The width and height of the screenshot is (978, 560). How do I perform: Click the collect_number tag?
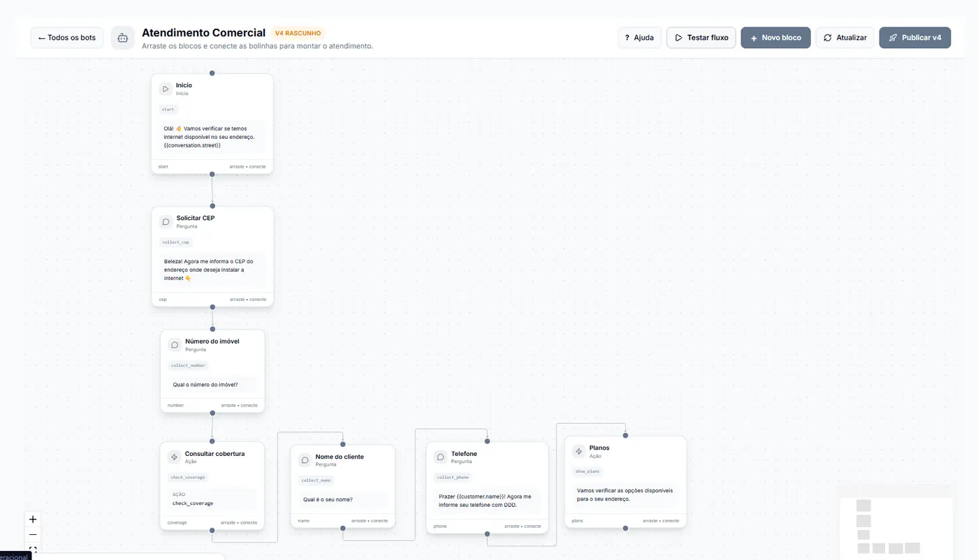coord(188,365)
